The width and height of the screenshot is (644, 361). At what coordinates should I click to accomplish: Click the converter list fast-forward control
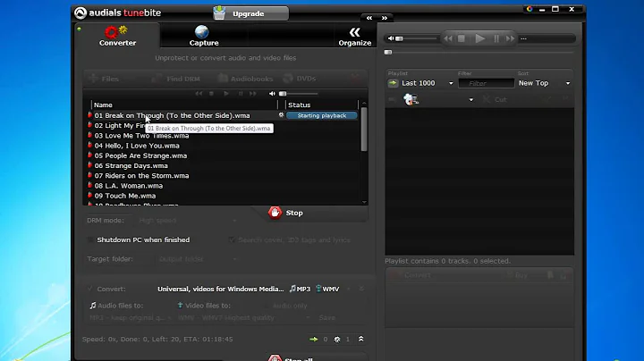tap(253, 94)
